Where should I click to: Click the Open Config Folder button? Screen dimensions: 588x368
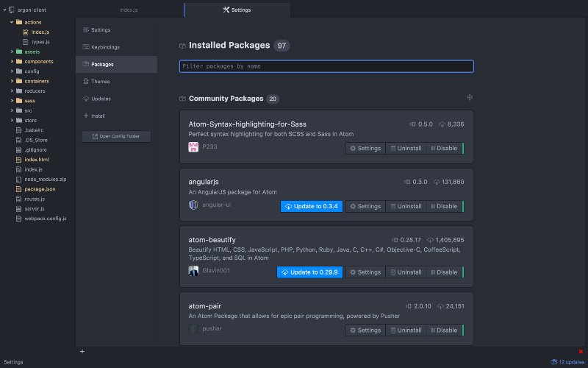[116, 136]
